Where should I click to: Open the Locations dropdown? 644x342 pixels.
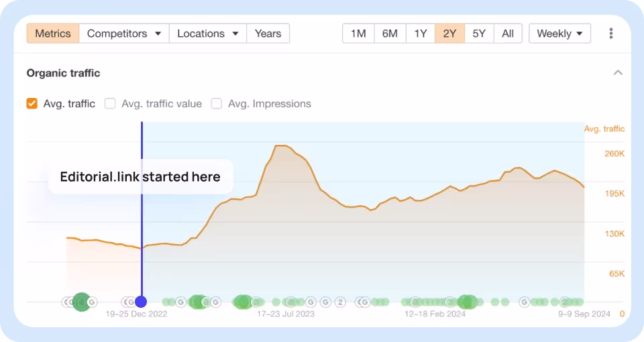coord(207,34)
